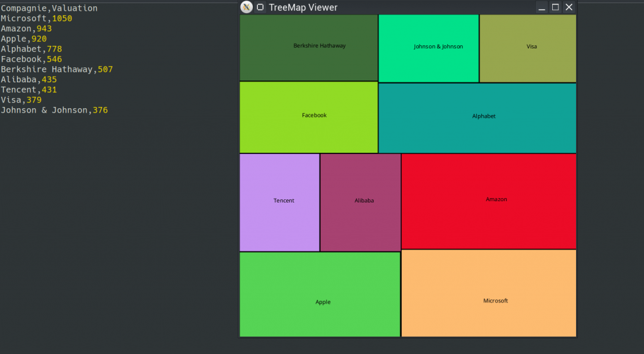Click the 'Microsoft,1050' line in the CSV
The image size is (644, 354).
(x=36, y=18)
